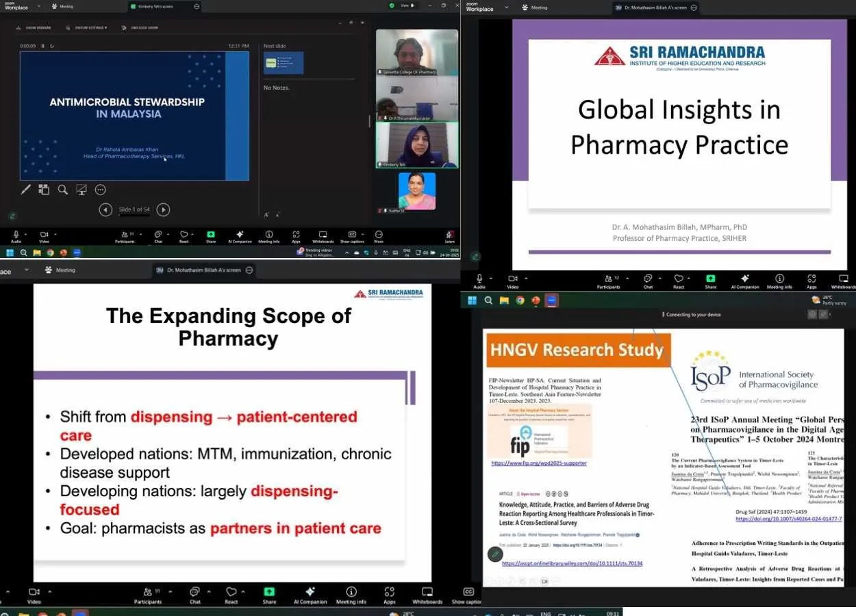Open the ascpt.onlinelibrary.wiley.com DOI link

tap(572, 563)
